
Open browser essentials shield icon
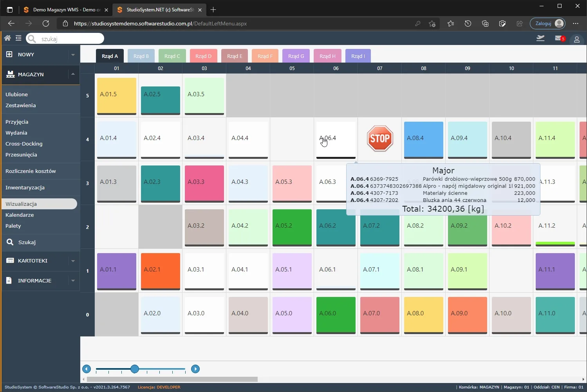point(502,23)
